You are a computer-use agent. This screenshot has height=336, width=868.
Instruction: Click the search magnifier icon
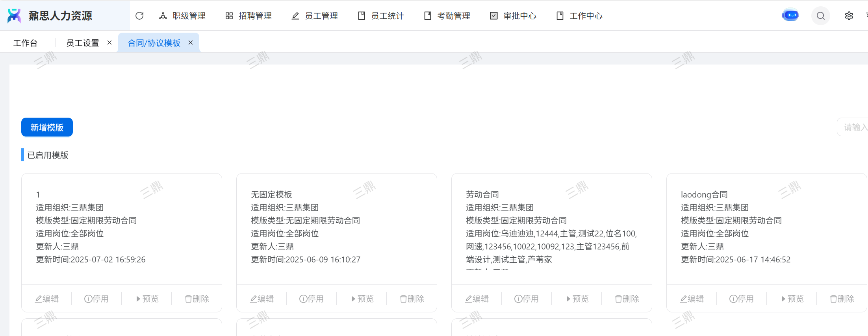click(820, 16)
